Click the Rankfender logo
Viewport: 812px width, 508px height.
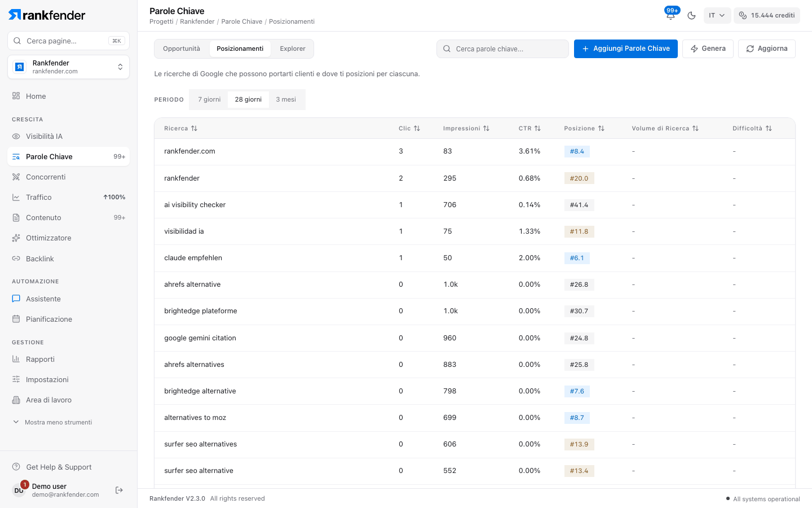coord(47,15)
